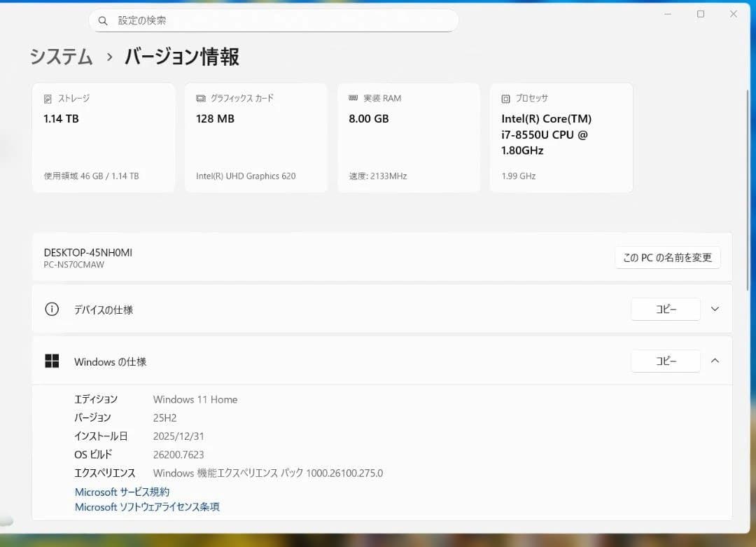This screenshot has height=547, width=756.
Task: Open the システム breadcrumb
Action: (61, 57)
